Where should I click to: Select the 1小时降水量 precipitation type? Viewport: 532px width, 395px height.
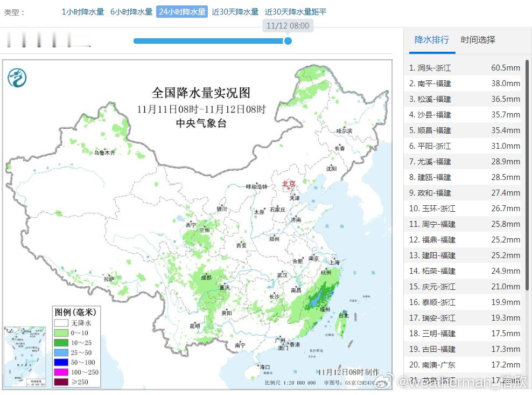[x=82, y=11]
